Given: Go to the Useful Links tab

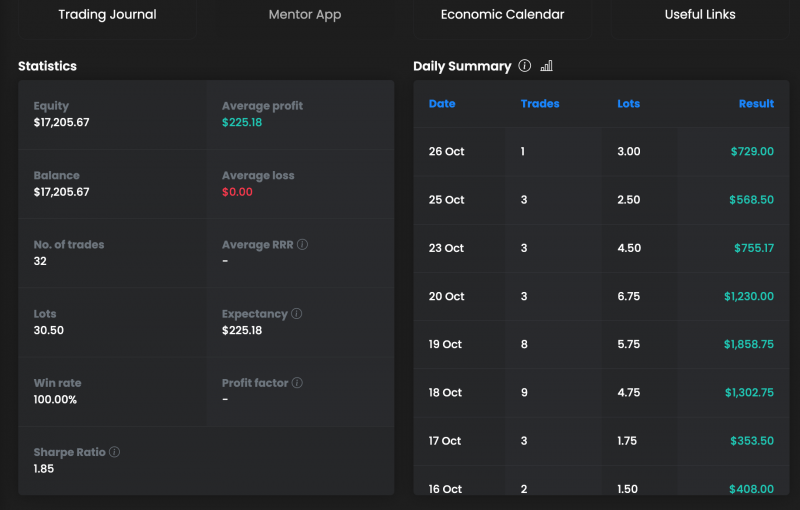Looking at the screenshot, I should (700, 15).
